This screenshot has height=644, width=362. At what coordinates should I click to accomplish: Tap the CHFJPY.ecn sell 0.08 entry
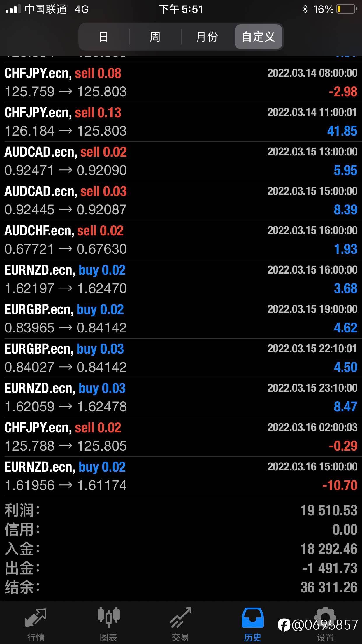tap(181, 83)
